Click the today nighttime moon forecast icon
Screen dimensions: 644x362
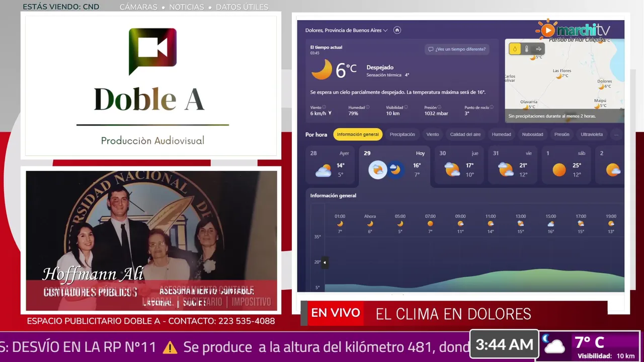[x=395, y=170]
